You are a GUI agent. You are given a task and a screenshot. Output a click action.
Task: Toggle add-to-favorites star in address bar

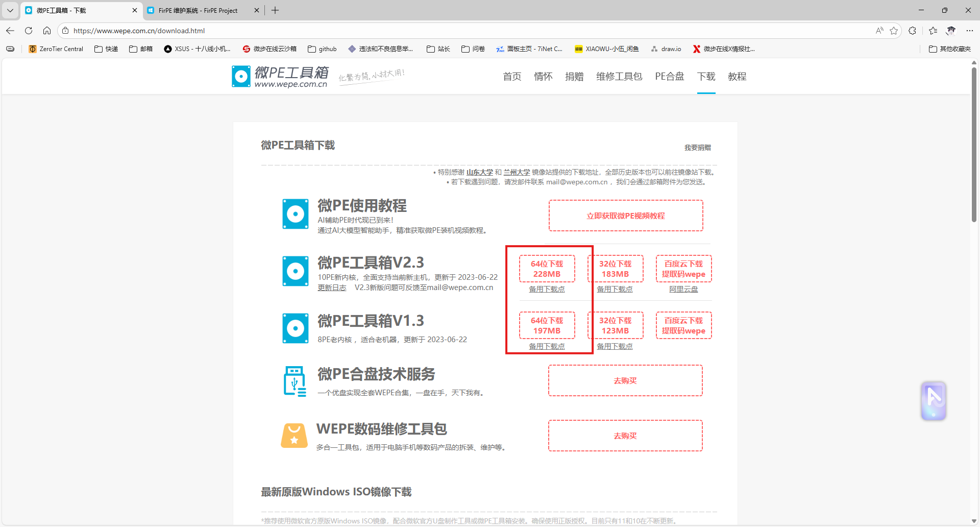pyautogui.click(x=894, y=31)
